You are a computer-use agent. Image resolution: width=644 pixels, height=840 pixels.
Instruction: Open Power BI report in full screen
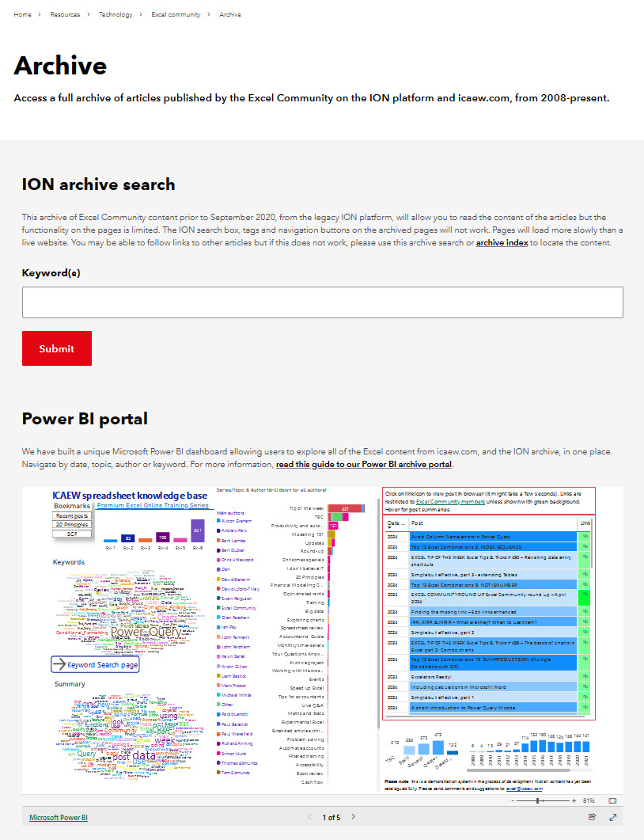point(612,817)
